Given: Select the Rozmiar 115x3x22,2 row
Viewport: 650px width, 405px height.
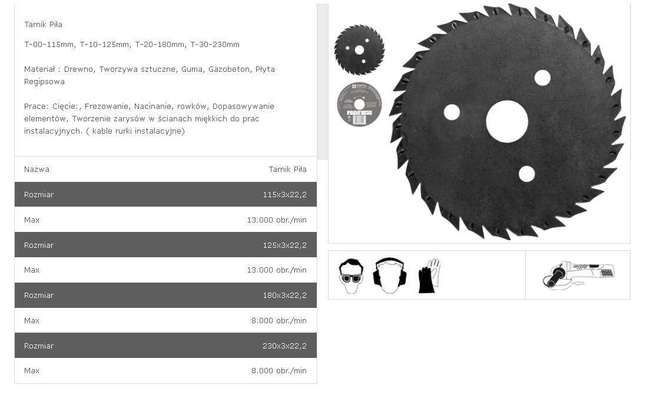Looking at the screenshot, I should (165, 194).
